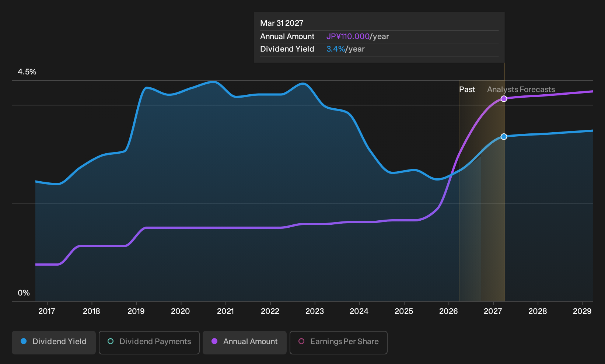Select the blue yield data point at 2027
605x364 pixels.
point(504,137)
